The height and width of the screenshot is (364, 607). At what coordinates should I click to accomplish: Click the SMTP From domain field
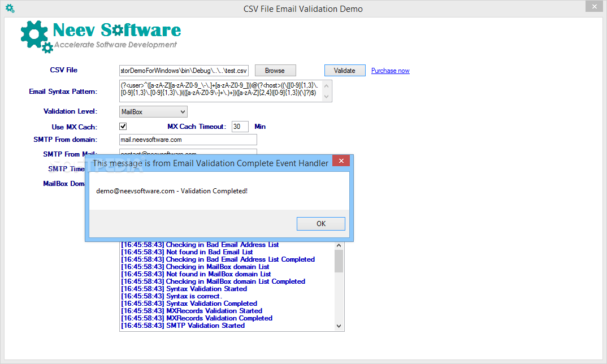click(188, 140)
